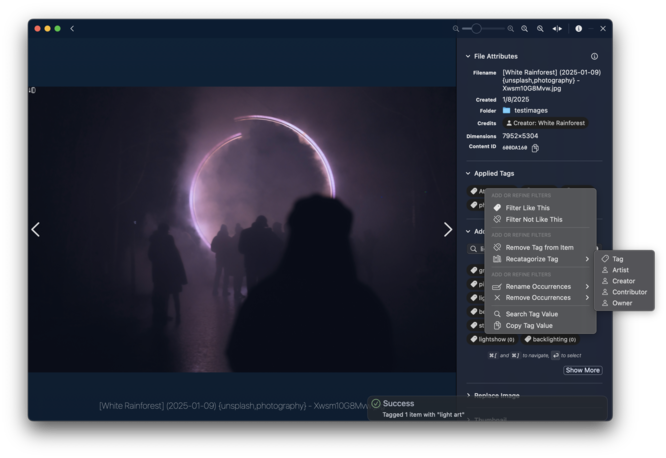Select Remove Tag from Item
Viewport: 666px width, 458px height.
[540, 247]
